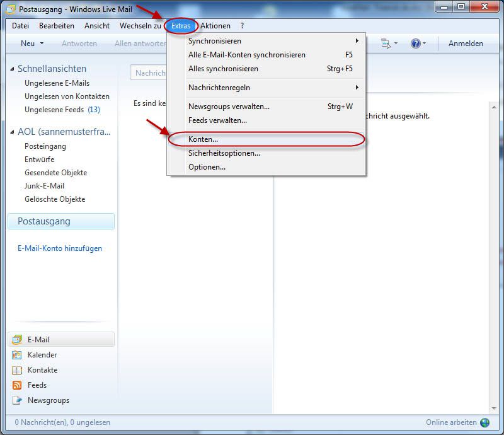Click the globe icon beside Online arbeiten

[x=485, y=422]
